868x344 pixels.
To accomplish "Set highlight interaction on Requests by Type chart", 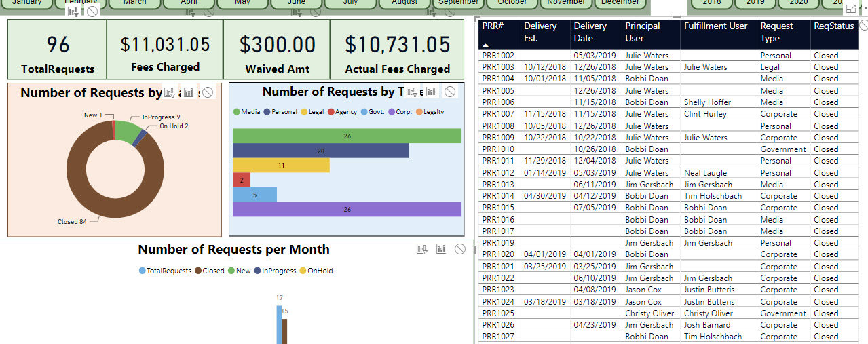I will [x=430, y=92].
